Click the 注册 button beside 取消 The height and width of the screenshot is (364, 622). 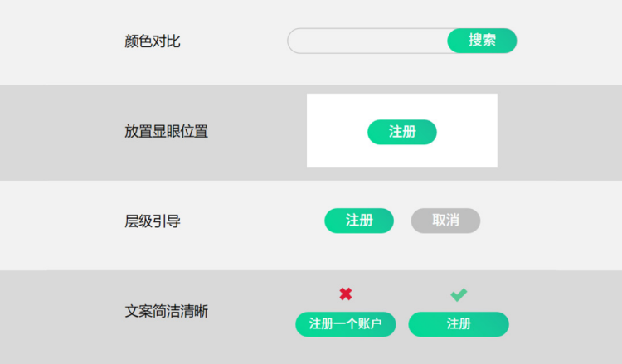[x=359, y=221]
